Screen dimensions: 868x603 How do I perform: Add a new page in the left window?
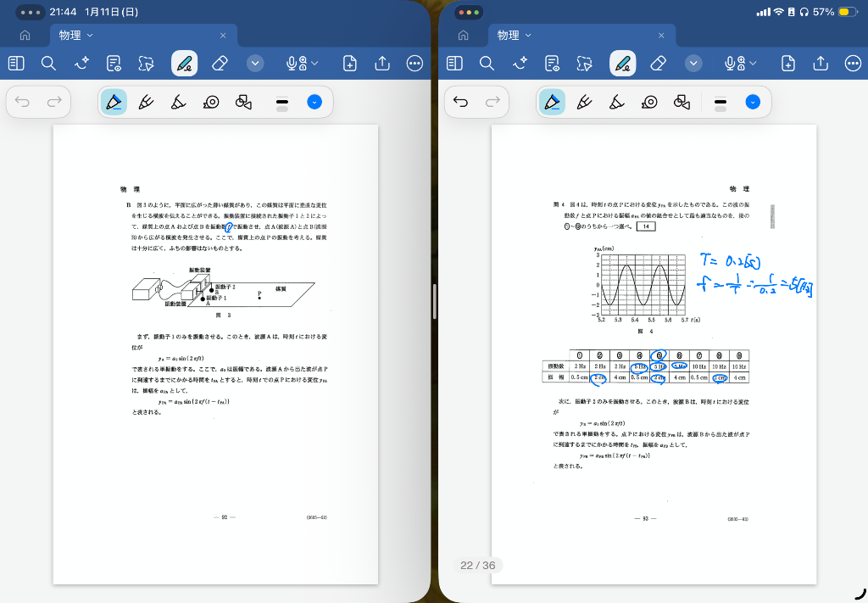coord(349,64)
